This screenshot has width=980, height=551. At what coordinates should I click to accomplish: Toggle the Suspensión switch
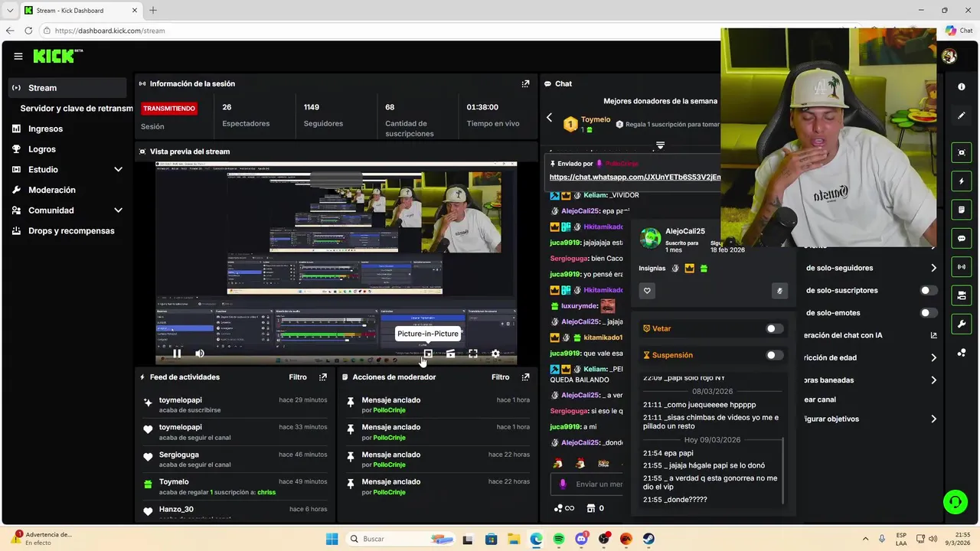coord(775,355)
